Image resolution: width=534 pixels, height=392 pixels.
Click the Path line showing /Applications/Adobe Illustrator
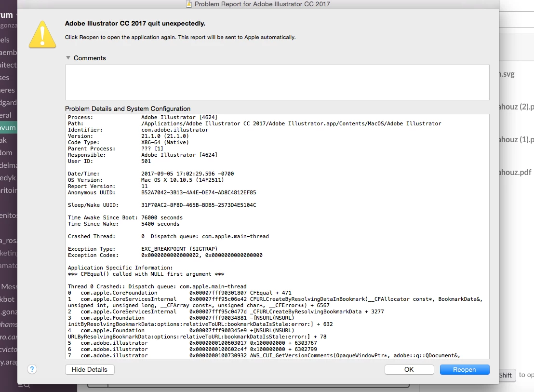point(254,123)
